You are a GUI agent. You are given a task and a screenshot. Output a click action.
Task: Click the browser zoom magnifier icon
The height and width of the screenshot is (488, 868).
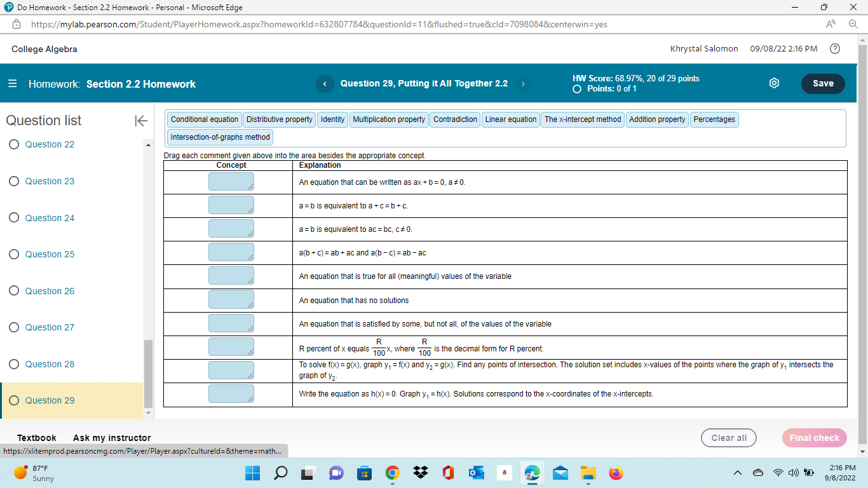(x=852, y=24)
